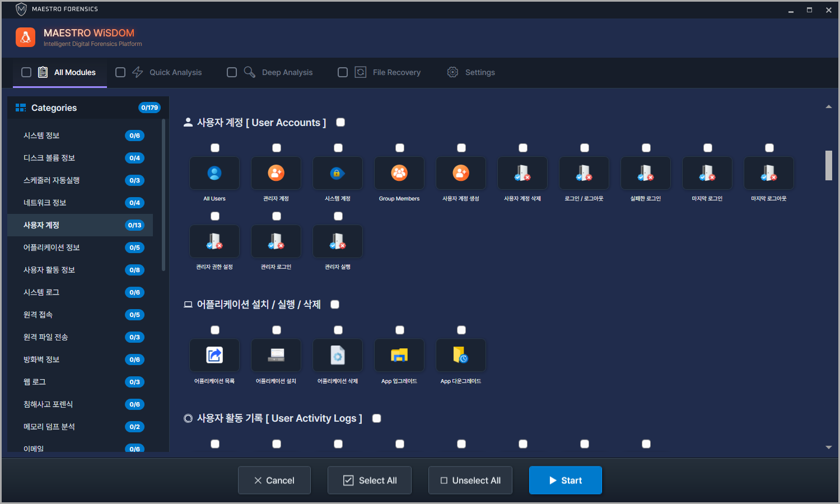840x504 pixels.
Task: Open the Settings tab
Action: tap(479, 72)
